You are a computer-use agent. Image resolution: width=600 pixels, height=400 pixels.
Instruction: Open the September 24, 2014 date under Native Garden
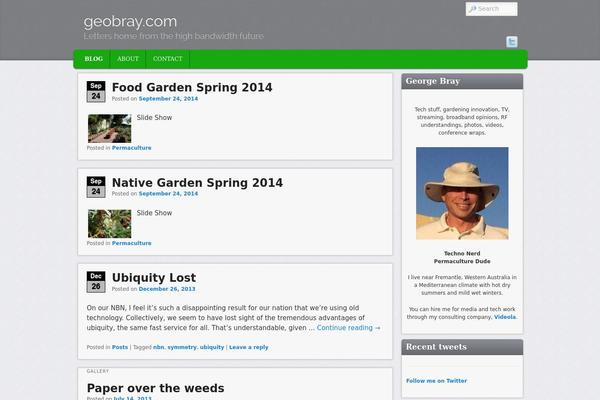(168, 194)
